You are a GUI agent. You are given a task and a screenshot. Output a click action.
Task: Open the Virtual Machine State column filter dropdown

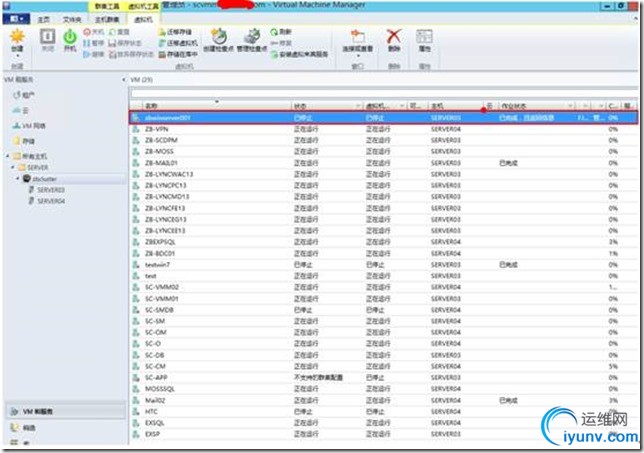(x=402, y=106)
